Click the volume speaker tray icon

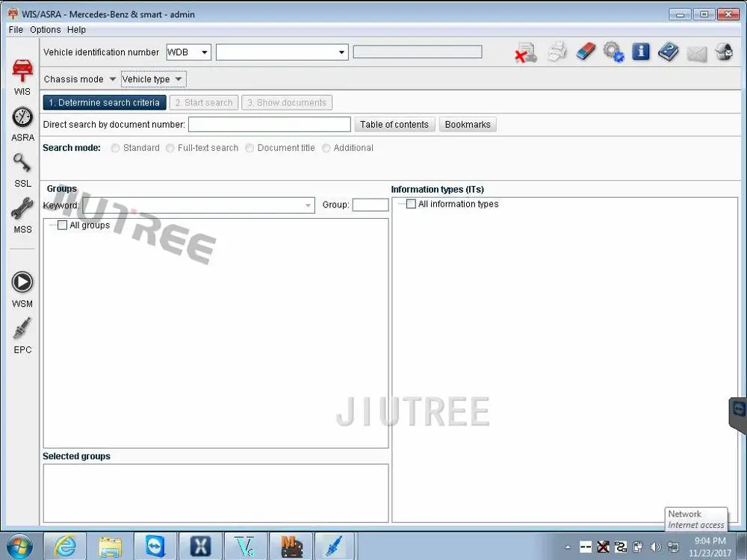coord(656,547)
